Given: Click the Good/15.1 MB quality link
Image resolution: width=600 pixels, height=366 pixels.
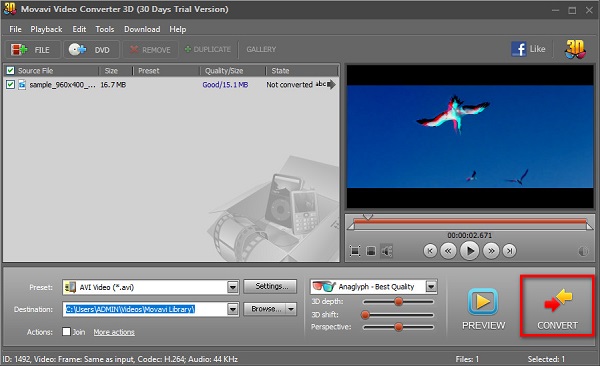Looking at the screenshot, I should 225,85.
